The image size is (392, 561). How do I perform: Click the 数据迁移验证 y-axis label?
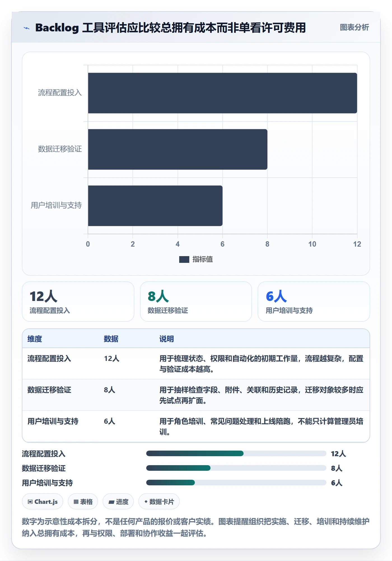point(60,149)
